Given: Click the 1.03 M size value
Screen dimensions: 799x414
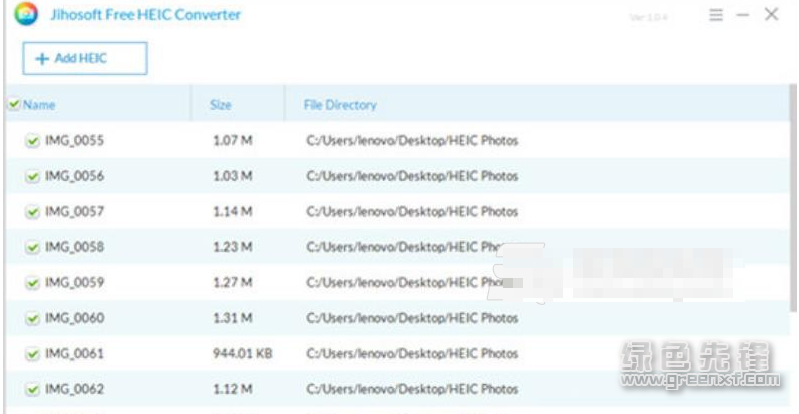Looking at the screenshot, I should click(232, 176).
